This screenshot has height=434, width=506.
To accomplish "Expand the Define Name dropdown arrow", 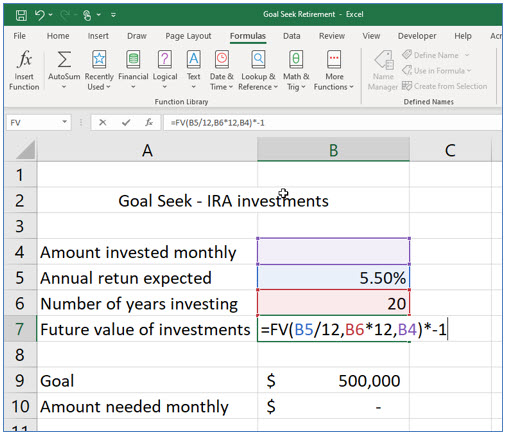I will 467,55.
